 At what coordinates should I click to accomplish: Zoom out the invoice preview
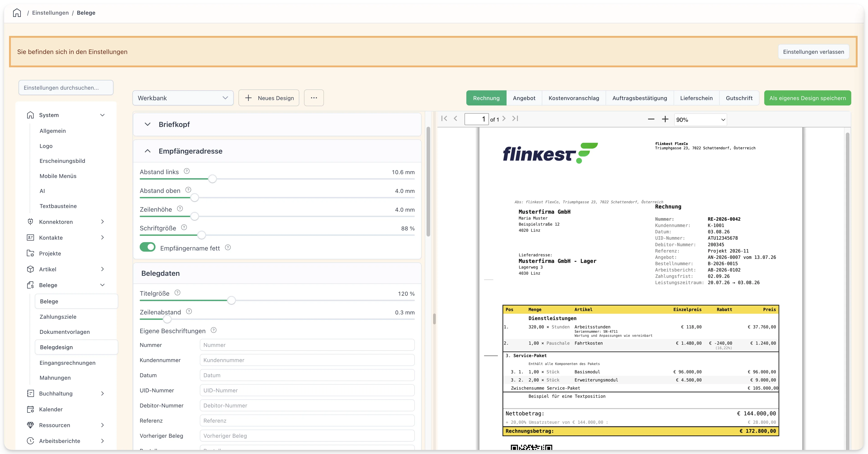point(651,119)
